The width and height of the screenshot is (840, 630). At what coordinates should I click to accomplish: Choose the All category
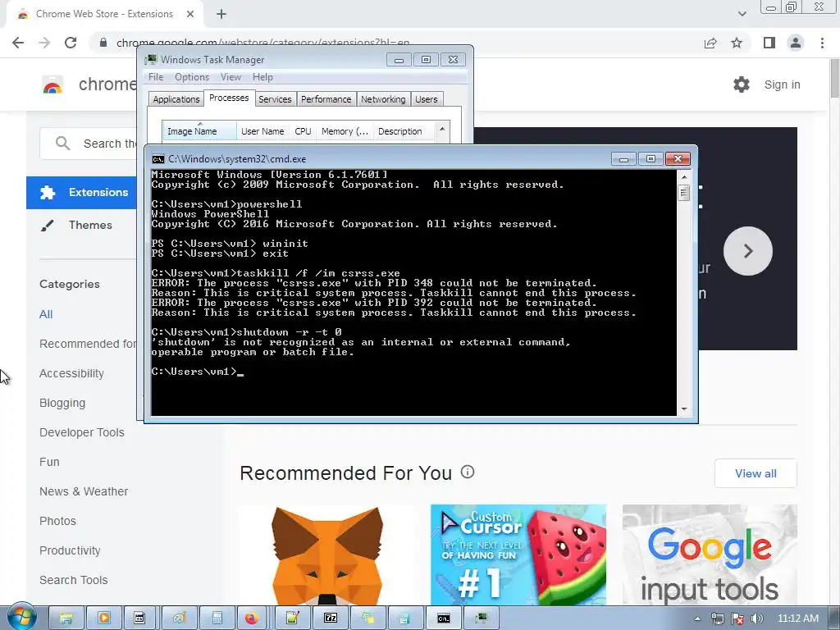pyautogui.click(x=46, y=314)
